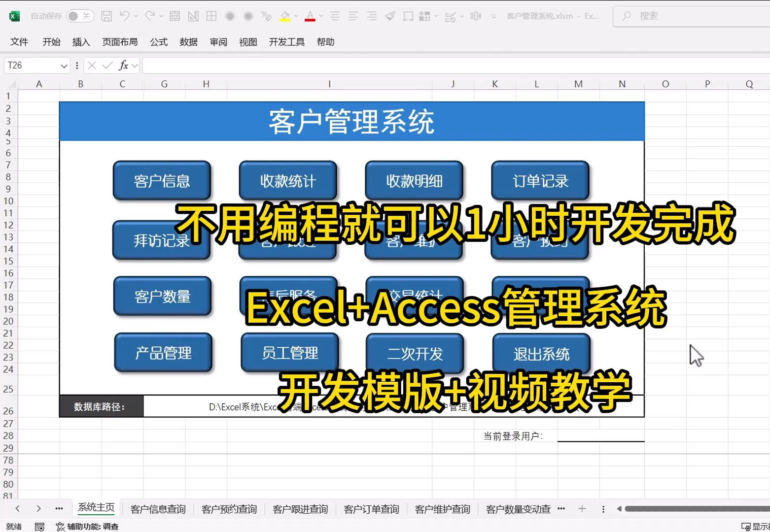770x532 pixels.
Task: Click the 收款明细 button
Action: [x=414, y=181]
